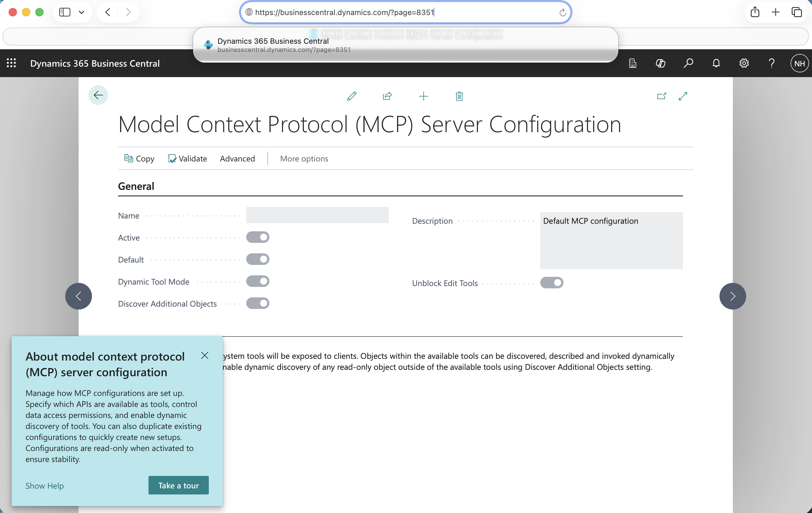
Task: Open company information building icon
Action: click(633, 63)
